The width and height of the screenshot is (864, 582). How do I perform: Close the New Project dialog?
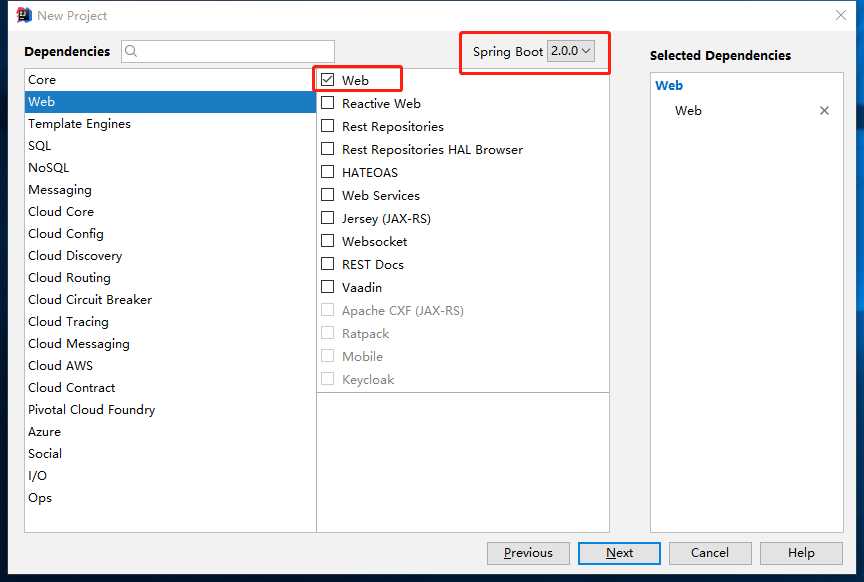coord(841,15)
